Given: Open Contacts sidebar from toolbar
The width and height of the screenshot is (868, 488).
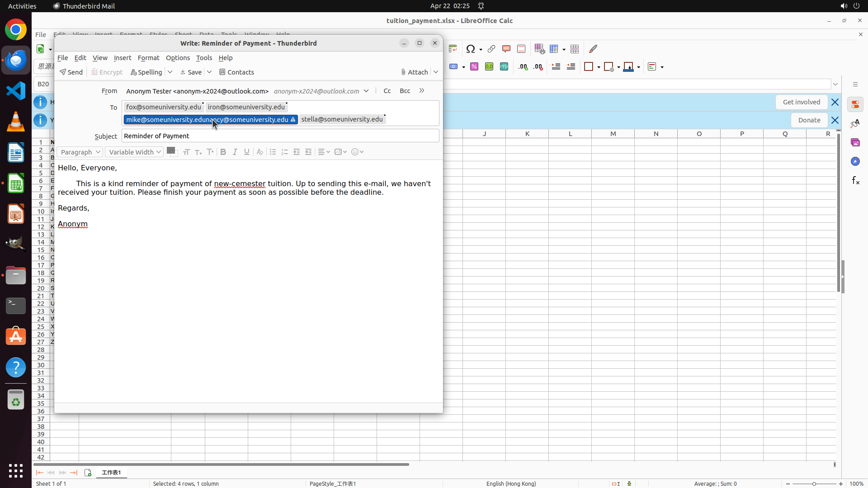Looking at the screenshot, I should coord(236,72).
